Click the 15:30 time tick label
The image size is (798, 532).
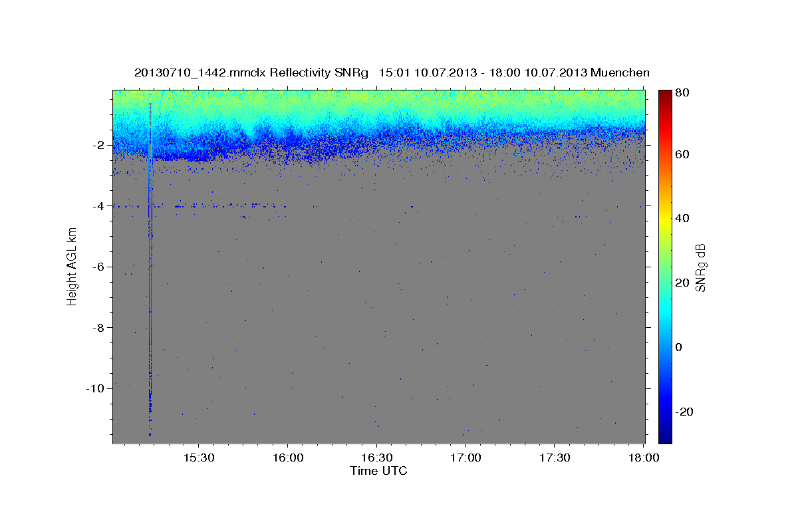pyautogui.click(x=199, y=458)
